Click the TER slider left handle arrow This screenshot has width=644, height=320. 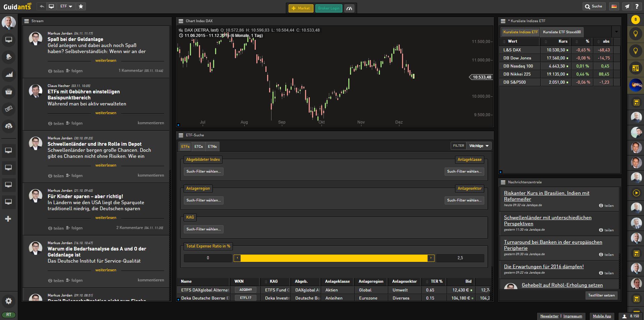click(237, 258)
